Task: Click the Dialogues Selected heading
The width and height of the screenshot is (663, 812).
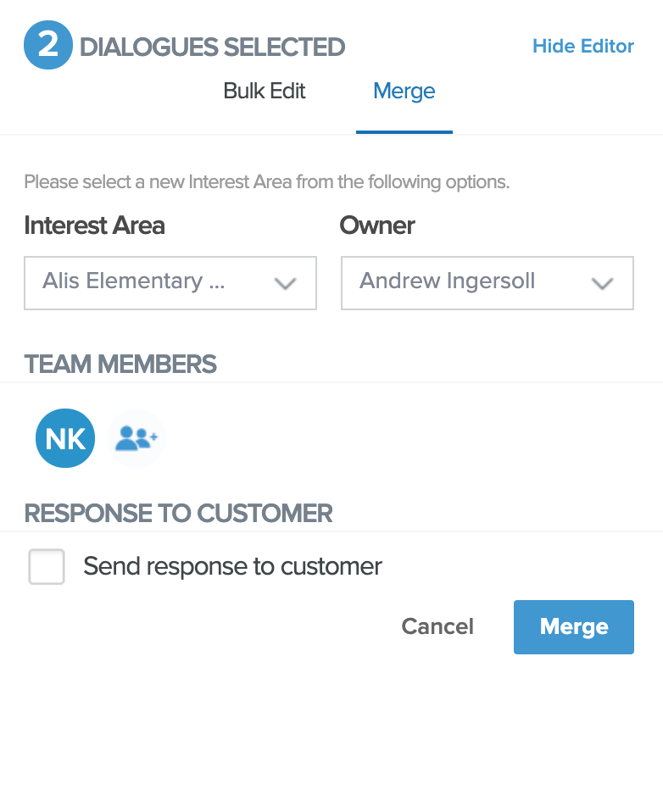Action: 212,47
